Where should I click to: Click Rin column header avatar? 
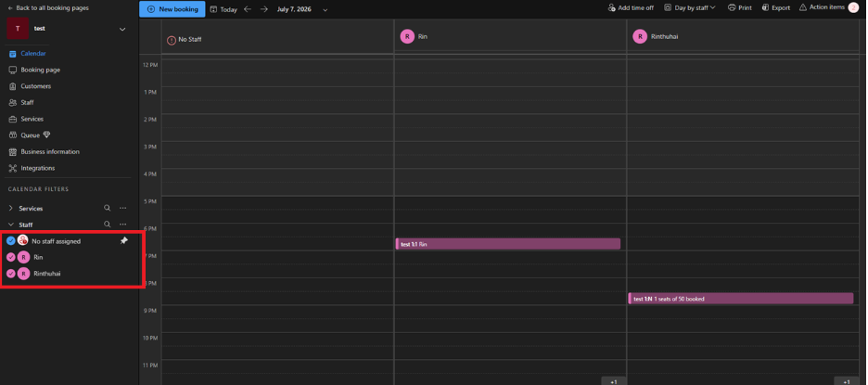pyautogui.click(x=407, y=36)
